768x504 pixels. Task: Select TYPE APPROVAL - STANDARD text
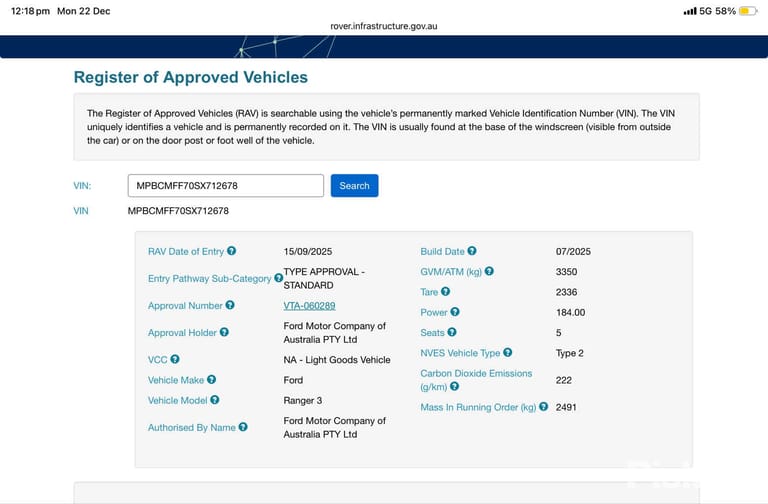(324, 278)
